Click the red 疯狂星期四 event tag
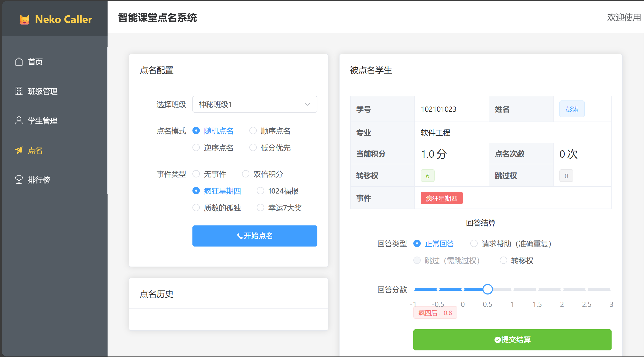Screen dimensions: 644x357 [441, 198]
